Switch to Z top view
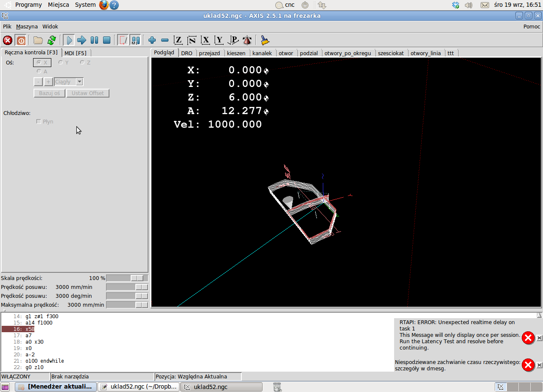Screen dimensions: 543x392 179,40
